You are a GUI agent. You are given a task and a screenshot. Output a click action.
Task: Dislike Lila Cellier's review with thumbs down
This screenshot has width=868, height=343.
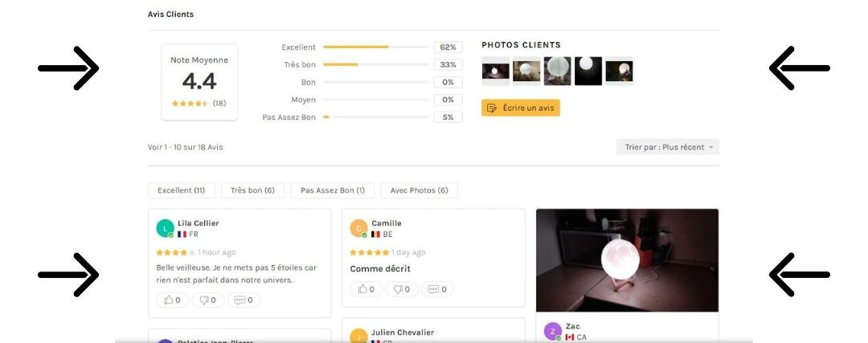click(x=208, y=300)
